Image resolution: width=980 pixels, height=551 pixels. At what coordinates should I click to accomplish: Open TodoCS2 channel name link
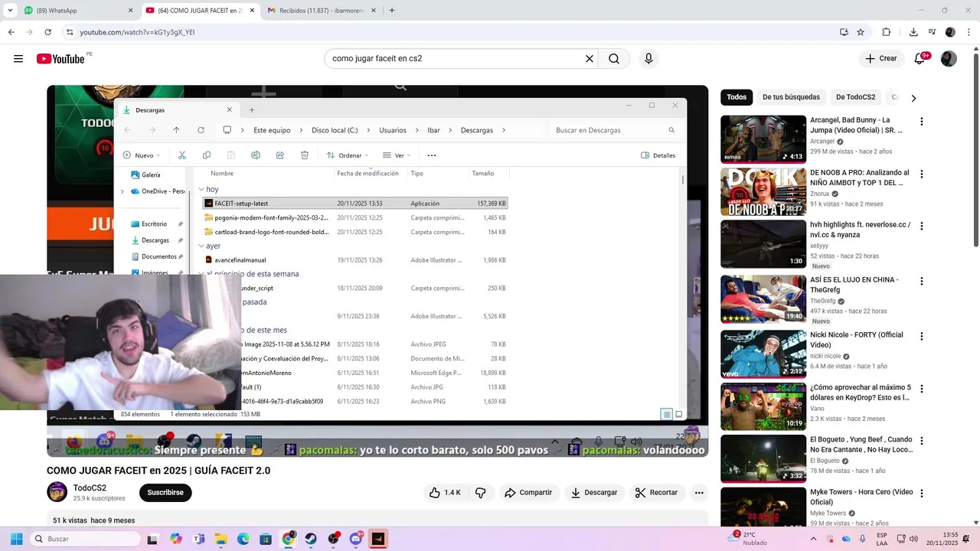90,488
